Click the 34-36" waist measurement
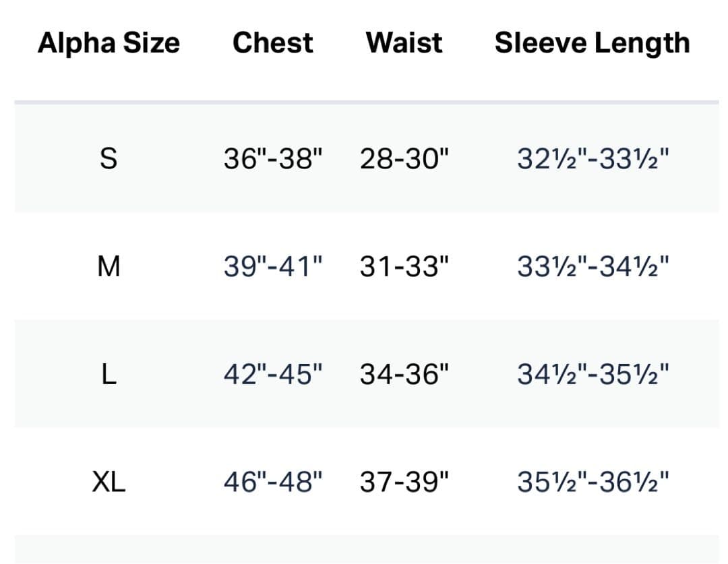Viewport: 728px width, 564px height. (404, 374)
